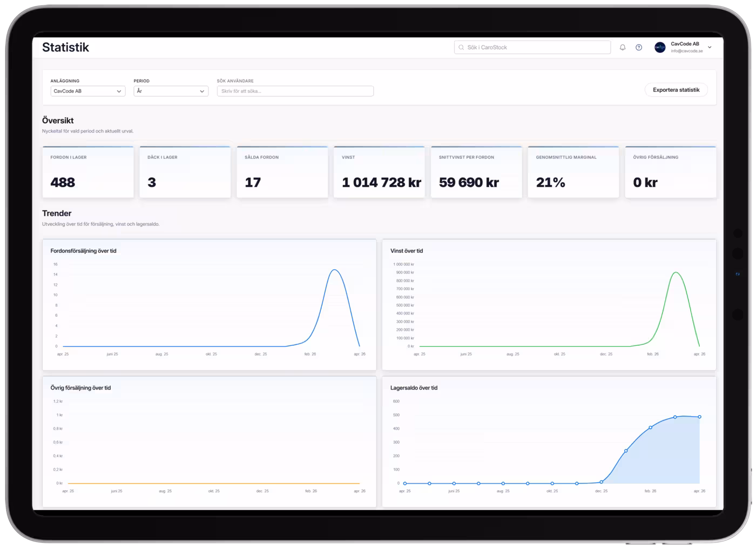Open the Period År dropdown
This screenshot has width=756, height=548.
click(x=171, y=91)
